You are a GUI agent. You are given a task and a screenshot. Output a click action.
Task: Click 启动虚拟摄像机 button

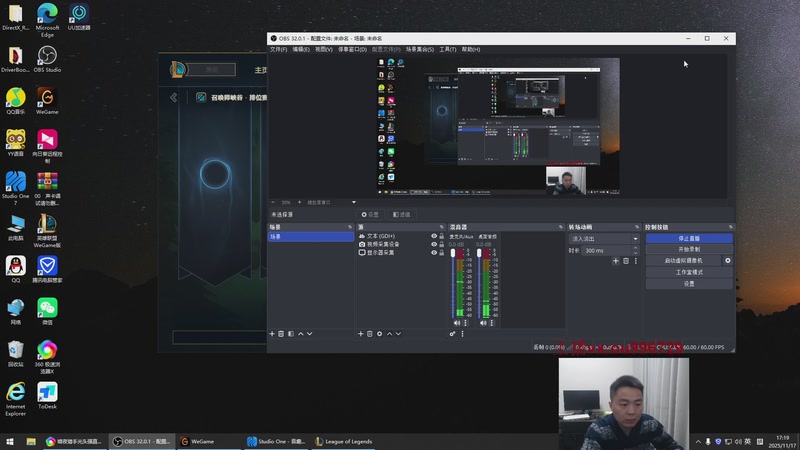point(684,260)
